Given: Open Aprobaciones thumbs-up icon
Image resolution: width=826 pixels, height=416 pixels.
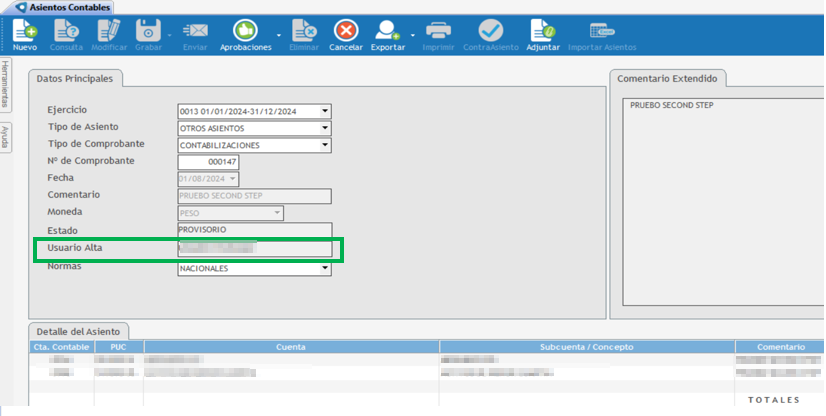Looking at the screenshot, I should click(245, 31).
